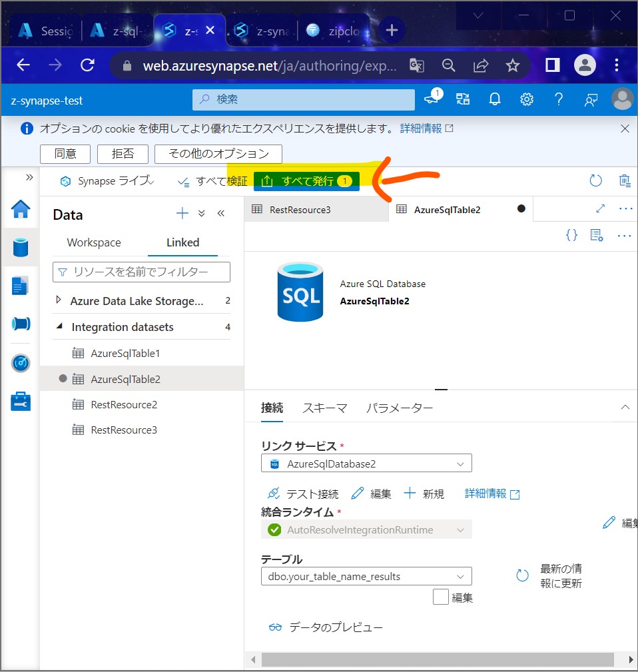Open the help question mark icon
638x672 pixels.
tap(558, 99)
